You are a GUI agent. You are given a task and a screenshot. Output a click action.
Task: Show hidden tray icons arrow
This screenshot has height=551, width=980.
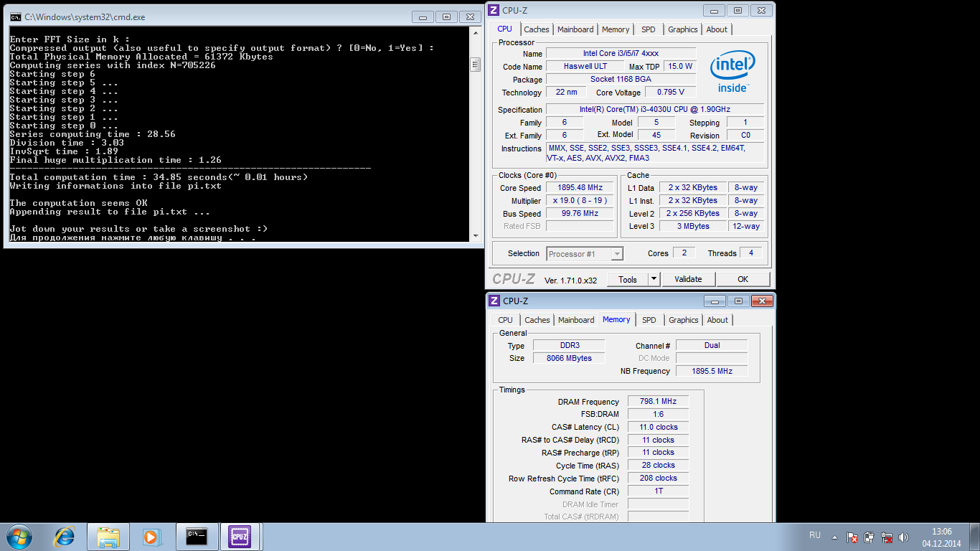834,537
